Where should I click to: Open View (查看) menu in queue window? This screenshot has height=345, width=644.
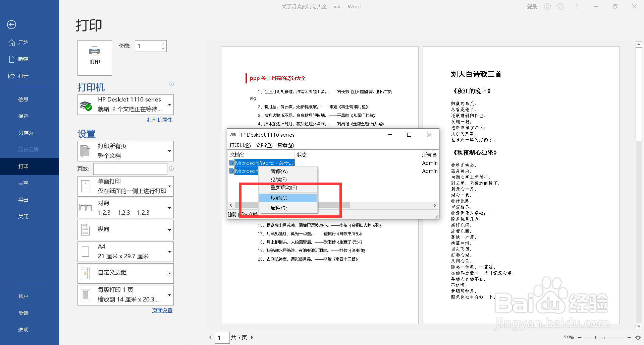[x=285, y=145]
